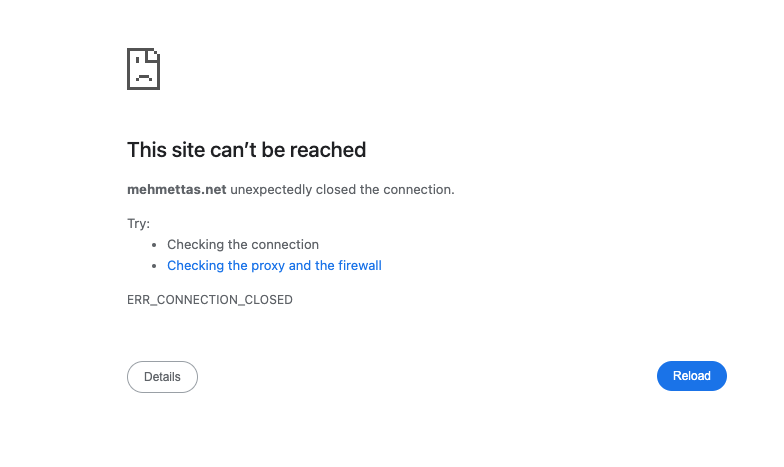
Task: Click the ERR_CONNECTION_CLOSED error code
Action: 210,300
